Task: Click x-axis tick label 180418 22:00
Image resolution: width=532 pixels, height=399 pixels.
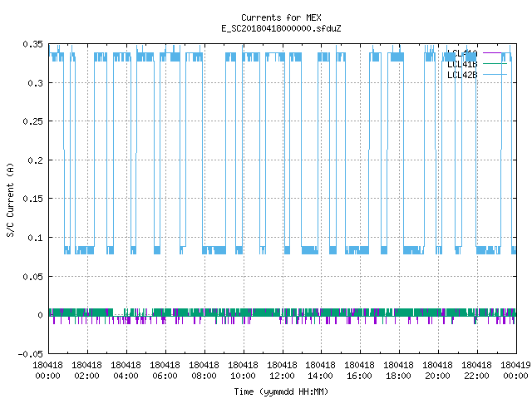Action: [x=476, y=370]
